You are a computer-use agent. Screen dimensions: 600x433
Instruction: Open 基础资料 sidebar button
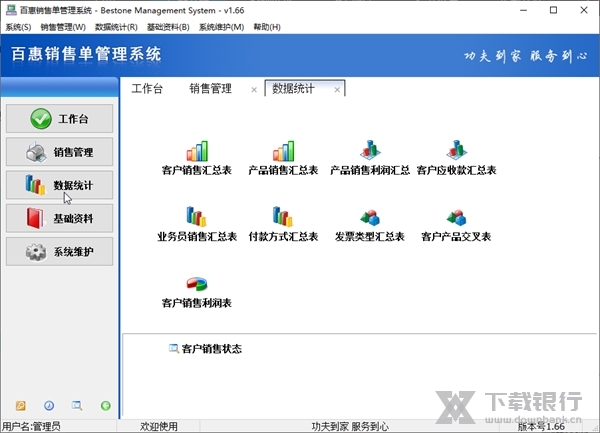coord(59,218)
